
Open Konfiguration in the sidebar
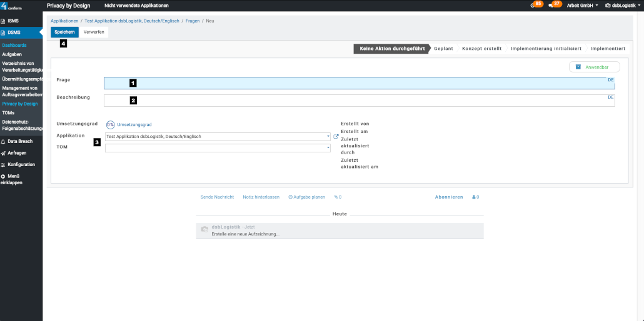tap(21, 164)
